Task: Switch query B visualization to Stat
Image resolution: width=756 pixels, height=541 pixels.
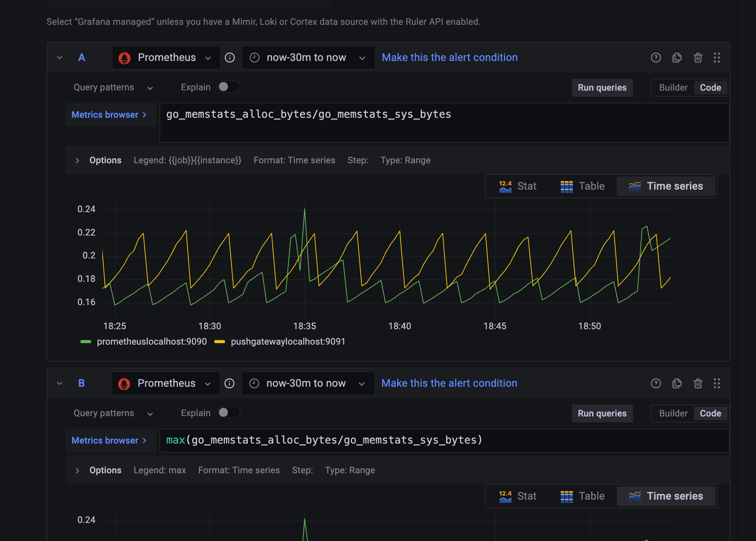Action: click(518, 496)
